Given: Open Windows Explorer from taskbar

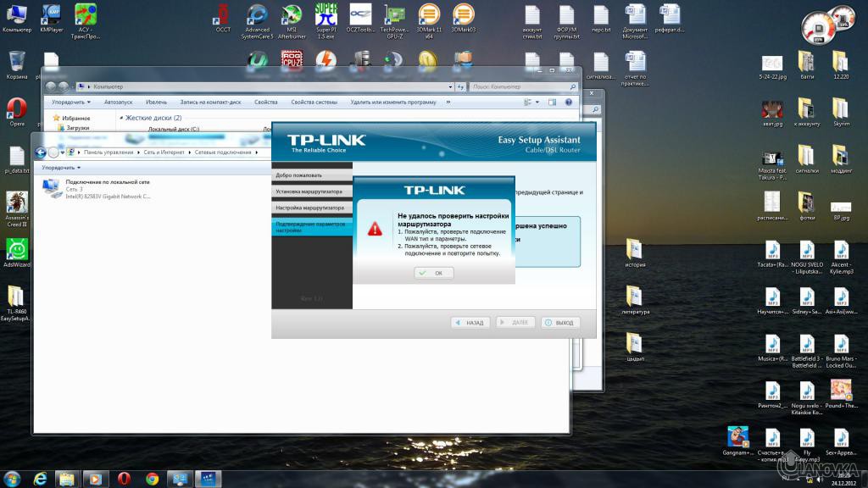Looking at the screenshot, I should (x=67, y=479).
